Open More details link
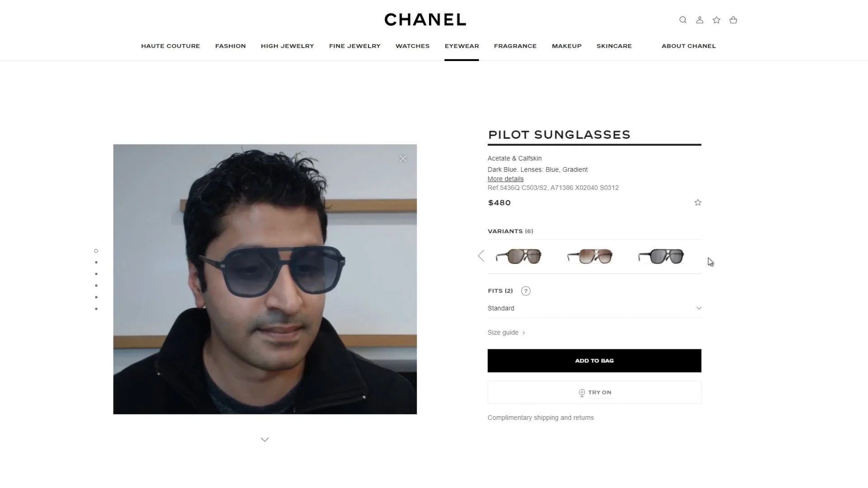 [x=505, y=179]
